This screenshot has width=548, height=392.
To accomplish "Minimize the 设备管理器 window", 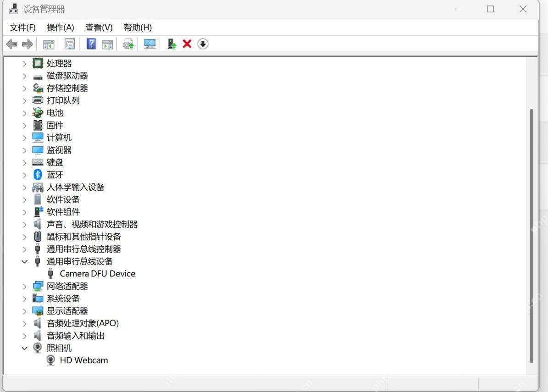I will pos(459,9).
